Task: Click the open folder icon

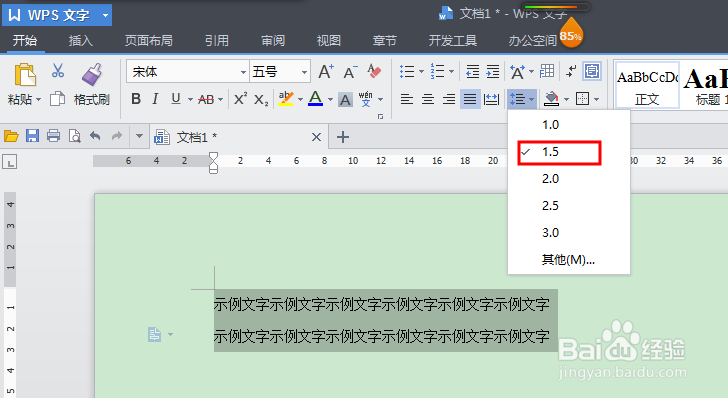Action: point(11,136)
